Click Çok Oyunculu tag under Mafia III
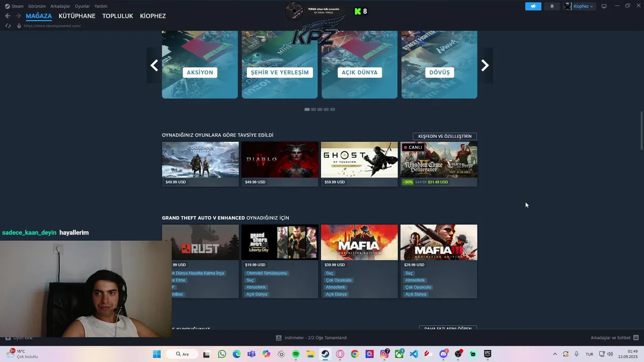Viewport: 644px width, 362px height. tap(418, 287)
